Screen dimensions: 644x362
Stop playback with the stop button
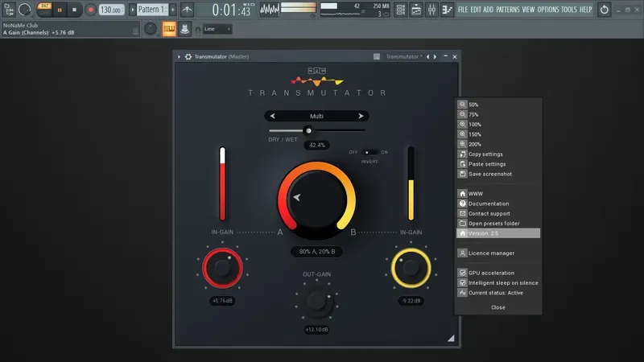[74, 10]
